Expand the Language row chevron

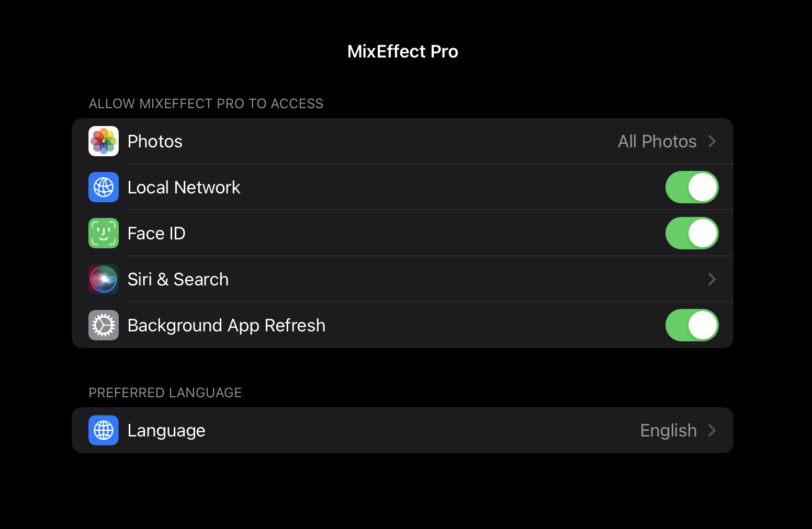(x=712, y=430)
